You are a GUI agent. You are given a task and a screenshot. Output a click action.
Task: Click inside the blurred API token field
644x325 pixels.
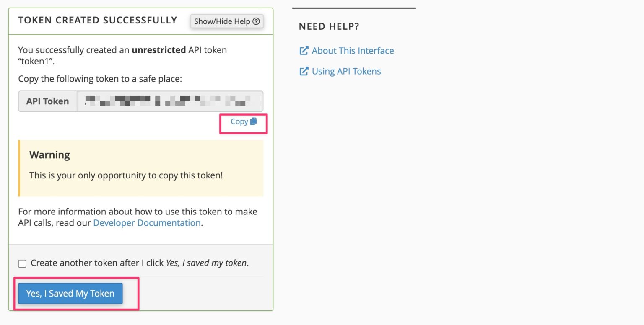coord(170,101)
